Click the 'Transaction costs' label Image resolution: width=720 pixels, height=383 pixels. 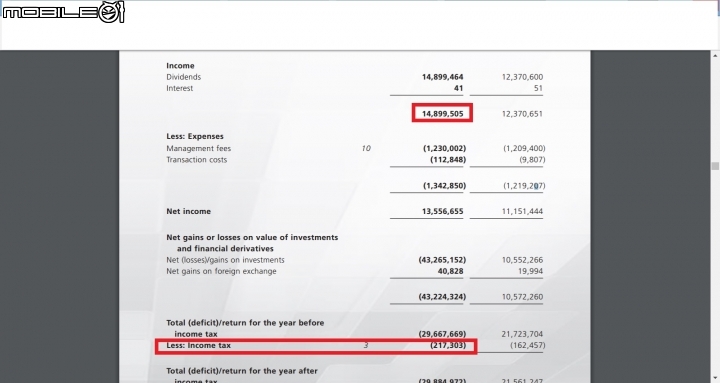(x=197, y=160)
